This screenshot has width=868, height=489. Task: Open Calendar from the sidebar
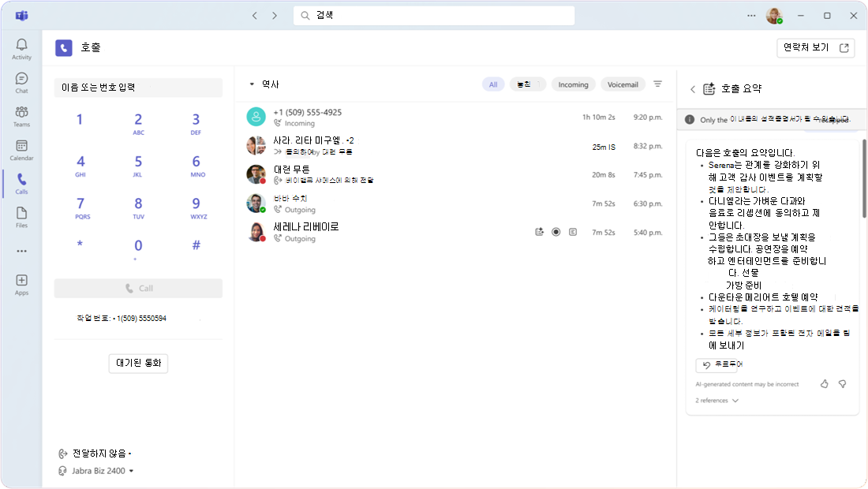21,150
